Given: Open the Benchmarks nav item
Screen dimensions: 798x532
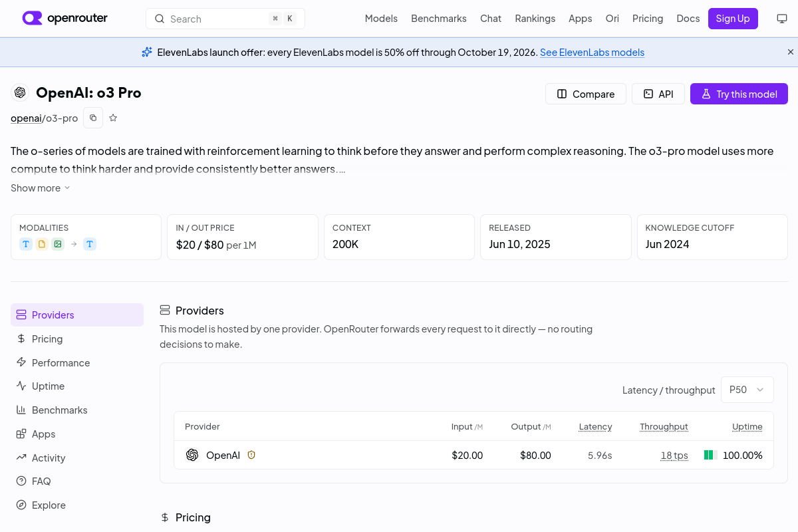Looking at the screenshot, I should pos(439,19).
